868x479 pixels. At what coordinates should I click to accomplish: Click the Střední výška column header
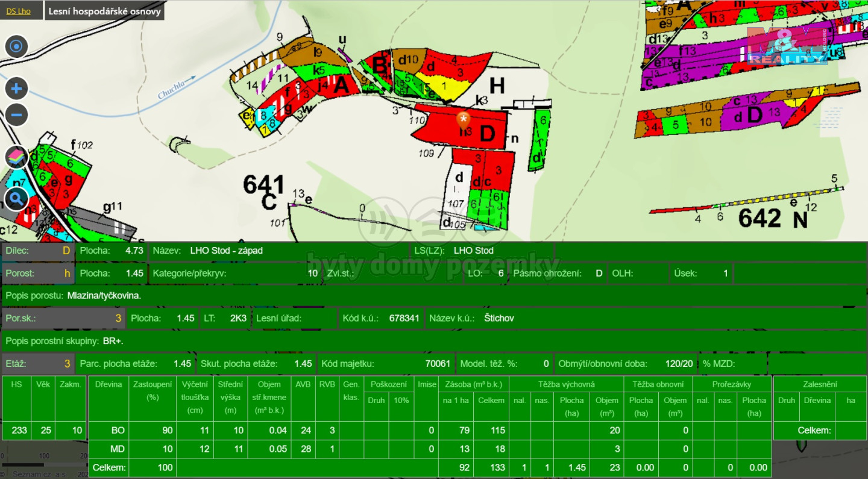click(x=230, y=398)
